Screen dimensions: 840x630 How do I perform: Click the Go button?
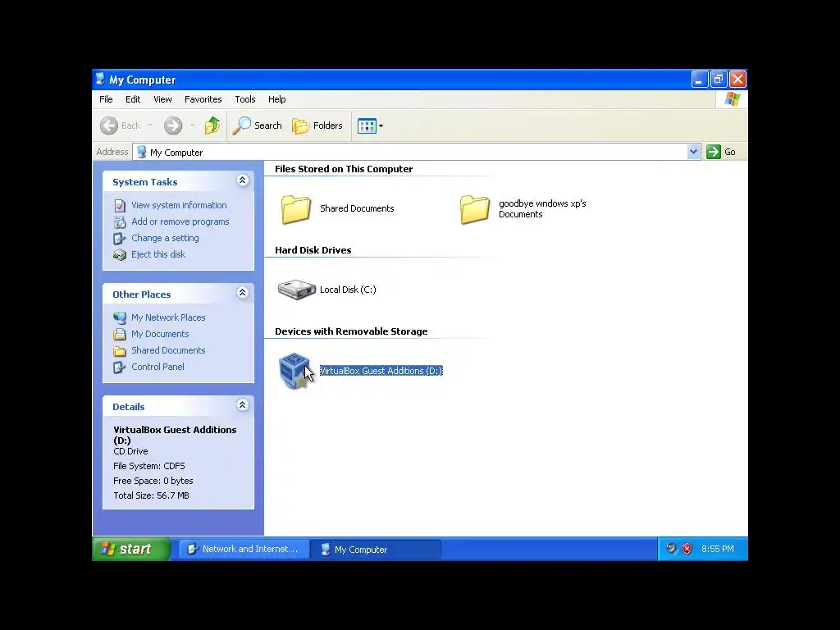[x=721, y=152]
